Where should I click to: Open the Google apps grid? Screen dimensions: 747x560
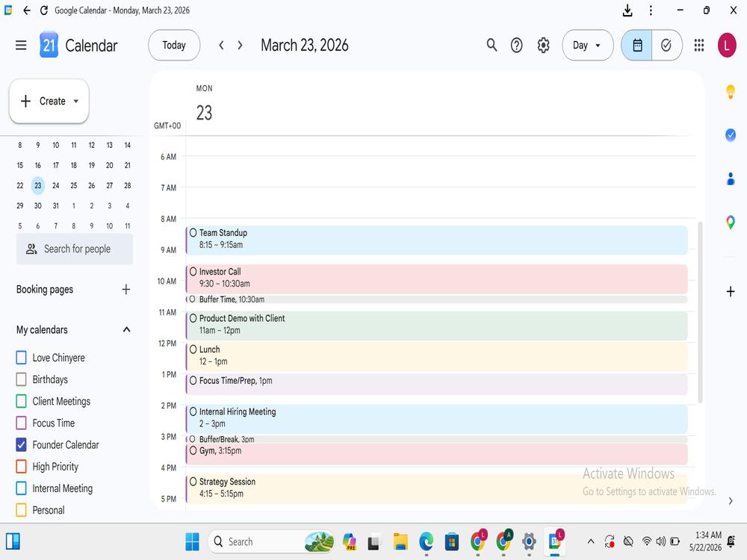point(699,46)
